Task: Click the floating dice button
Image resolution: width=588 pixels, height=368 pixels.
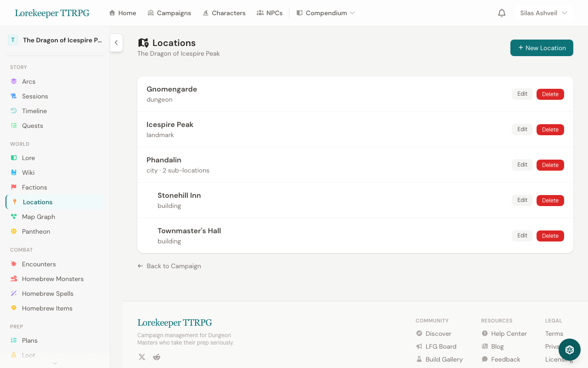Action: pos(569,350)
